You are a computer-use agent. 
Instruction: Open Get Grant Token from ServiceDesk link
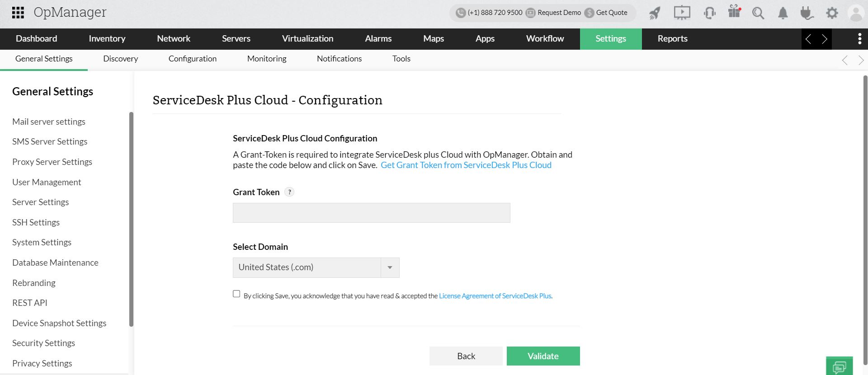466,165
